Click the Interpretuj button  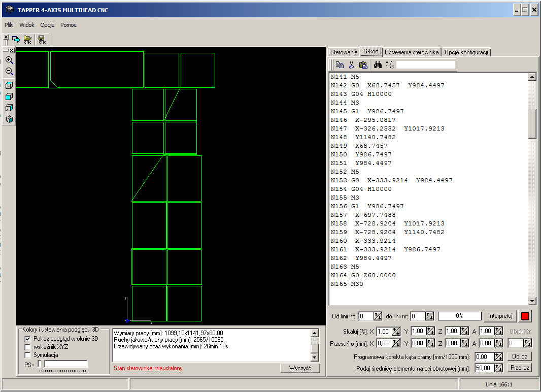500,316
